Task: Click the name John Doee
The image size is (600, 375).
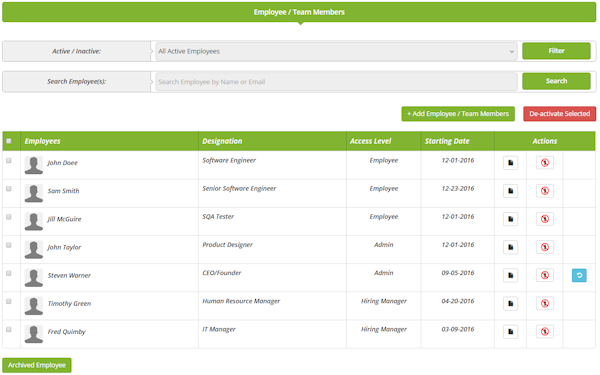Action: coord(62,163)
